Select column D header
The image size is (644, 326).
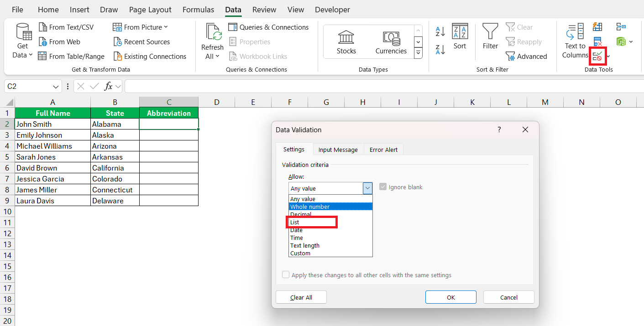217,102
